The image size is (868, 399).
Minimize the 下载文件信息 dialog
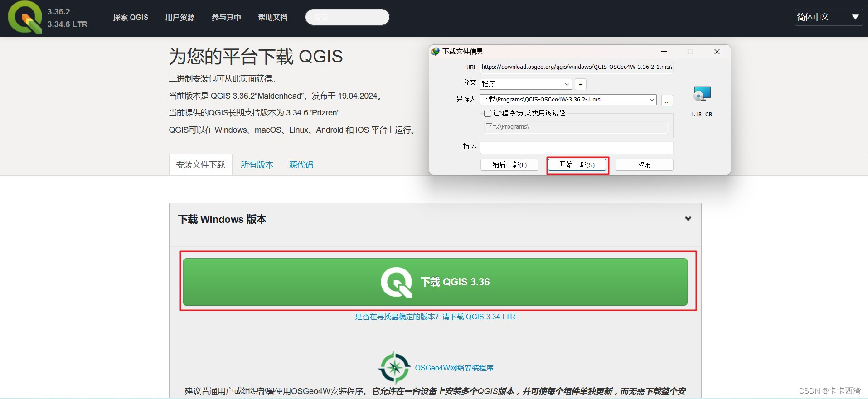[664, 52]
